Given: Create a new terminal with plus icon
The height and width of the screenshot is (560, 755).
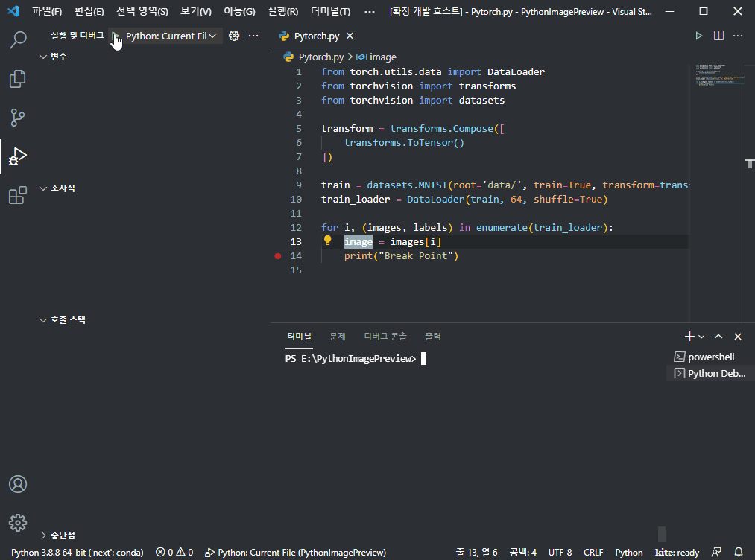Looking at the screenshot, I should [689, 337].
